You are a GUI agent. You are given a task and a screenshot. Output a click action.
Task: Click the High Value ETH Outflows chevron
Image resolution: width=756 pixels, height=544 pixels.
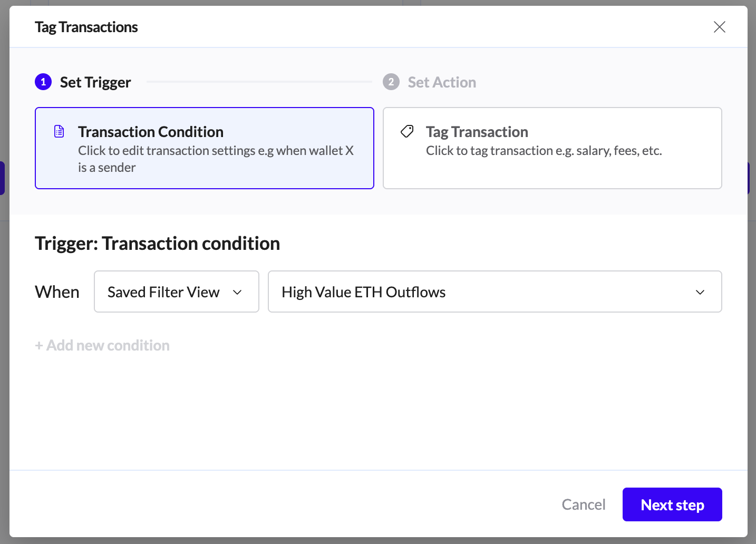(700, 292)
